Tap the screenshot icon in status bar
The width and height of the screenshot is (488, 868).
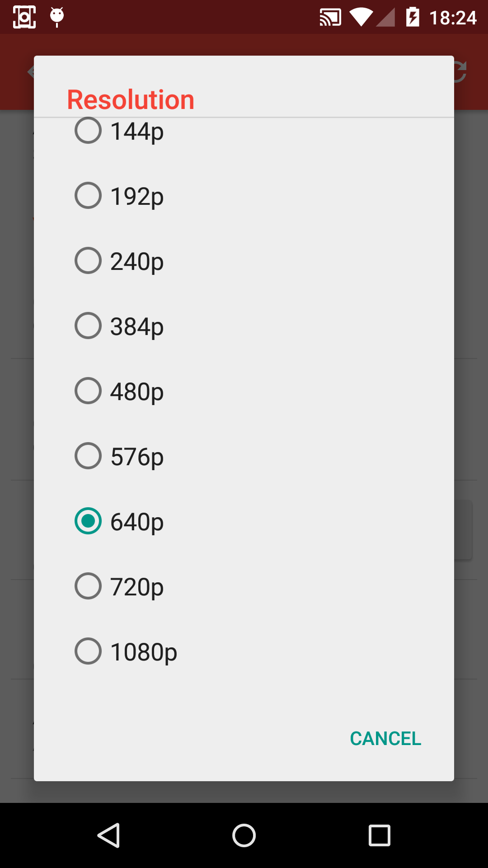24,17
